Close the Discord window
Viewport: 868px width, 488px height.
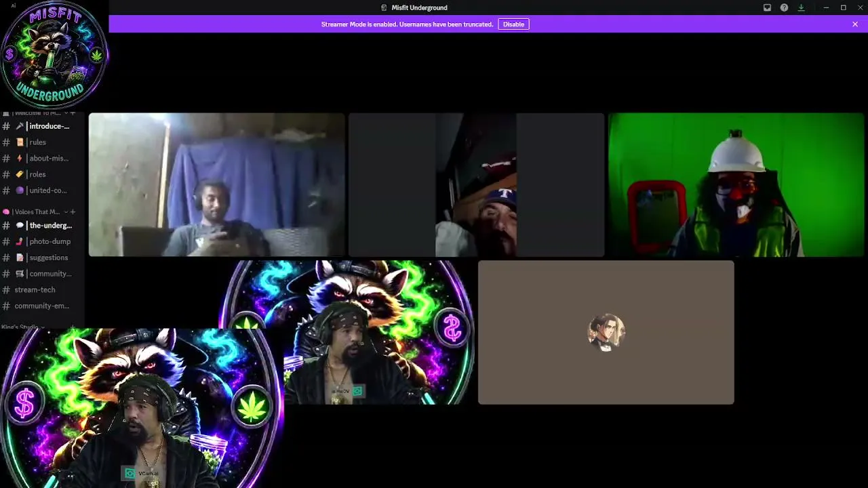coord(860,7)
